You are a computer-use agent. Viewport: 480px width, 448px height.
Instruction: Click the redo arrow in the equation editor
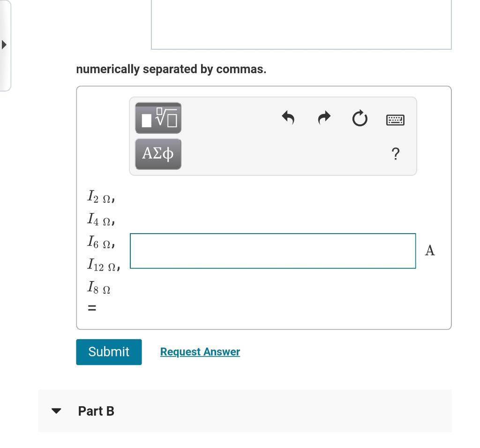point(323,118)
